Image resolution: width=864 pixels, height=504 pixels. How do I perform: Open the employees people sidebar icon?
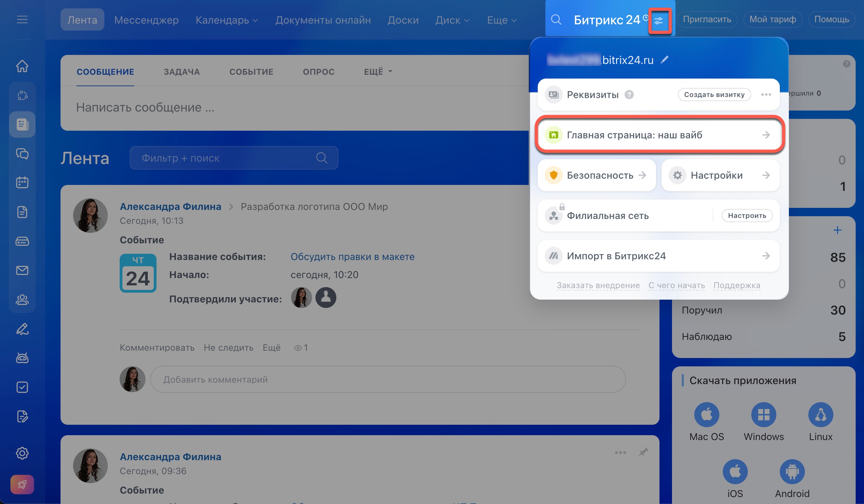tap(22, 300)
